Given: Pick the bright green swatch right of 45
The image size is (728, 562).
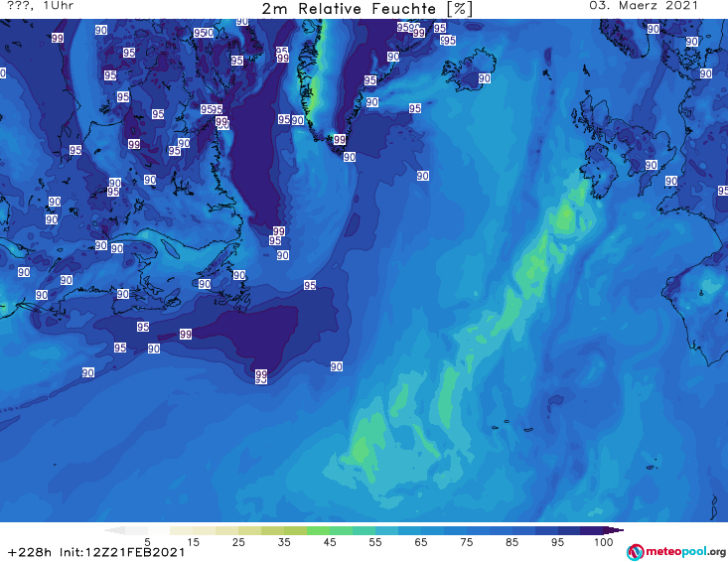Looking at the screenshot, I should (x=341, y=530).
